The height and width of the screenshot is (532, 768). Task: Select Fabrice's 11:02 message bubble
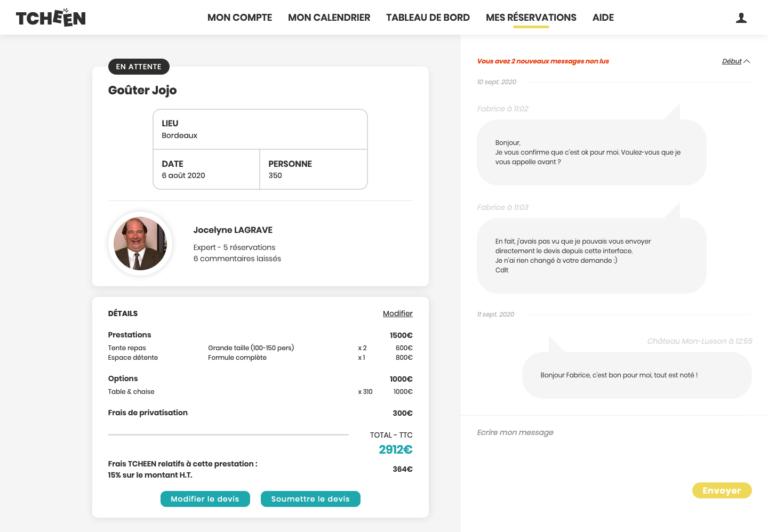click(x=591, y=152)
